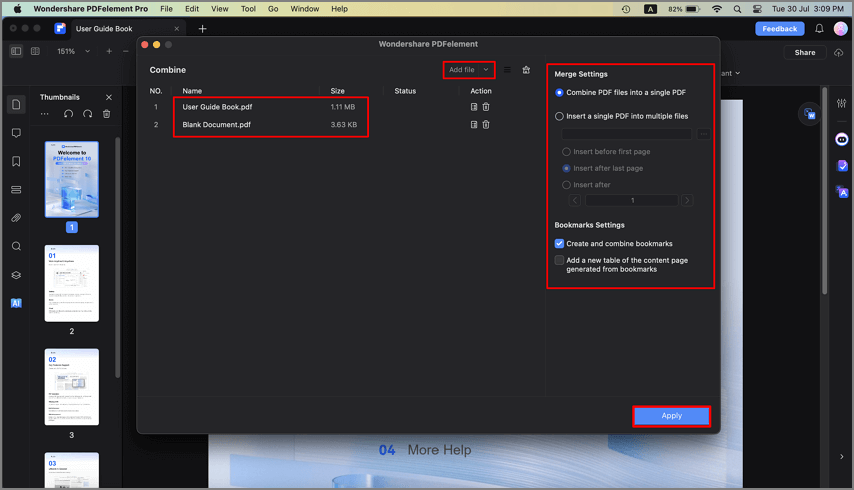
Task: Toggle Create and combine bookmarks checkbox
Action: tap(559, 243)
